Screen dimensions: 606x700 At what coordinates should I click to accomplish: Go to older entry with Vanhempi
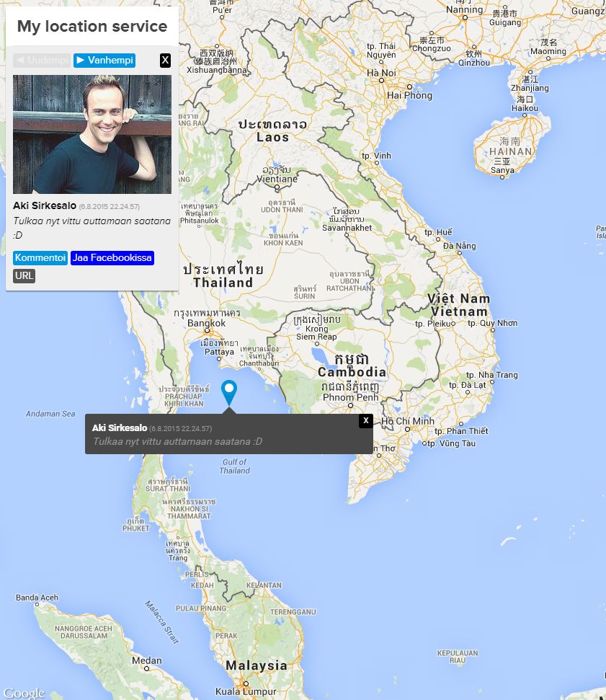pos(104,61)
